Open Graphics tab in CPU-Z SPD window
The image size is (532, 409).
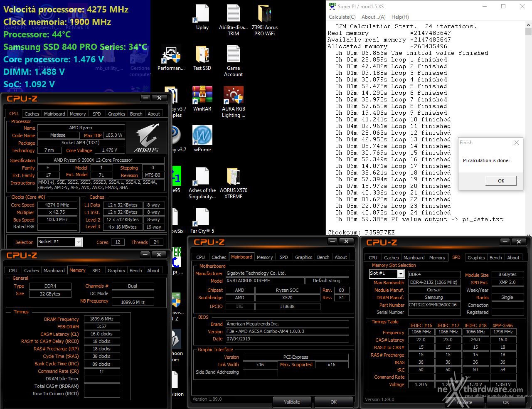click(x=476, y=258)
